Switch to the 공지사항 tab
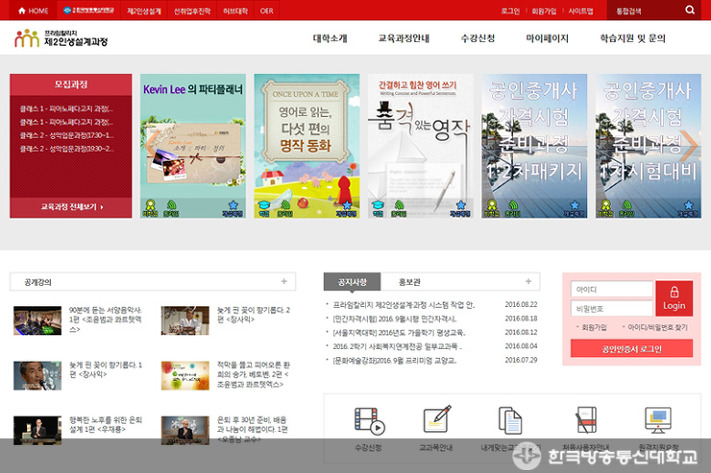The width and height of the screenshot is (711, 473). [x=352, y=282]
